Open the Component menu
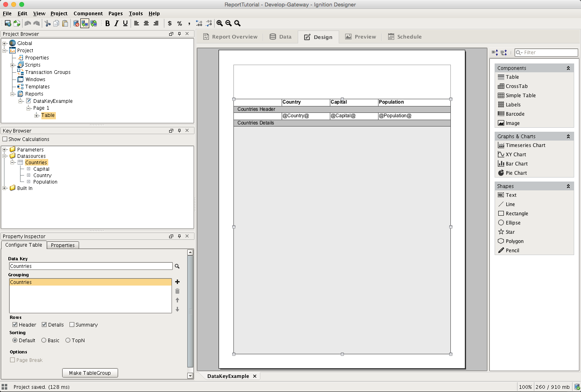Image resolution: width=581 pixels, height=392 pixels. click(88, 13)
